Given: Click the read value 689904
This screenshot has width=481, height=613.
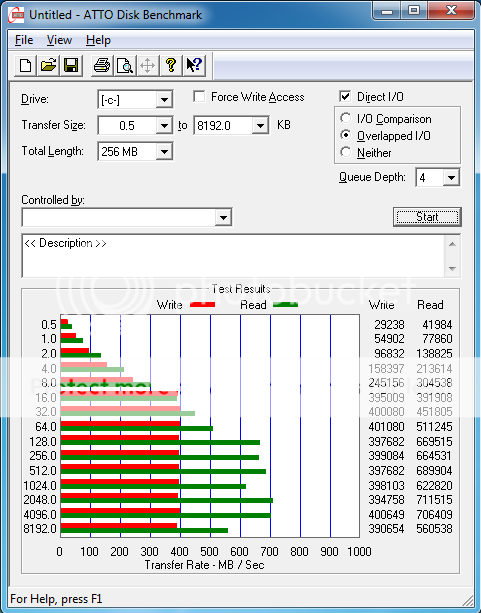Looking at the screenshot, I should 434,471.
